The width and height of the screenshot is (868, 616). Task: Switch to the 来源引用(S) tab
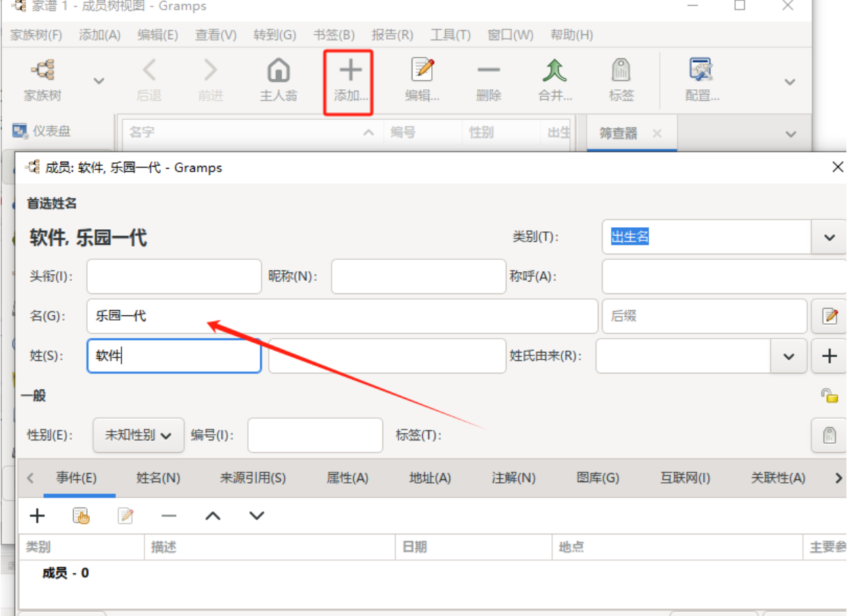coord(253,478)
